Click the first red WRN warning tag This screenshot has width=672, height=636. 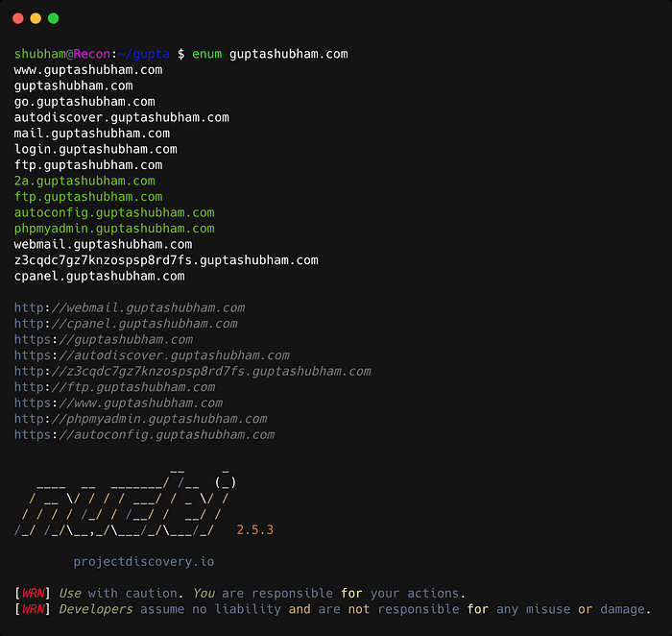(33, 594)
